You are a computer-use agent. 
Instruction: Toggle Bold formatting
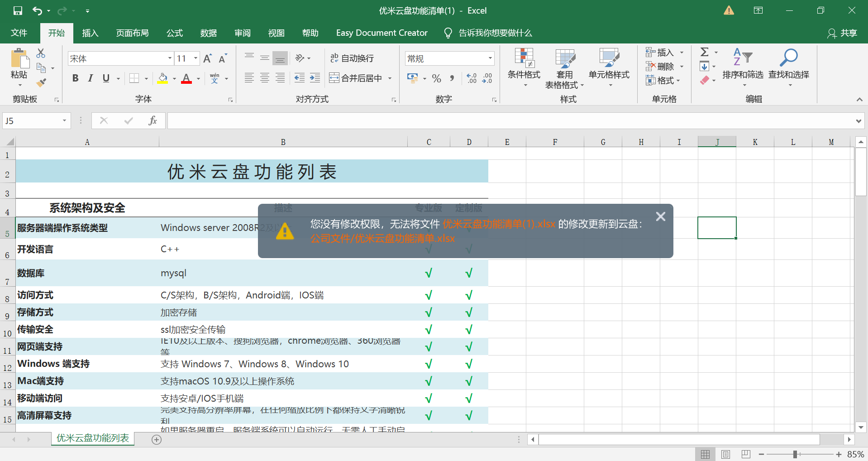click(75, 78)
